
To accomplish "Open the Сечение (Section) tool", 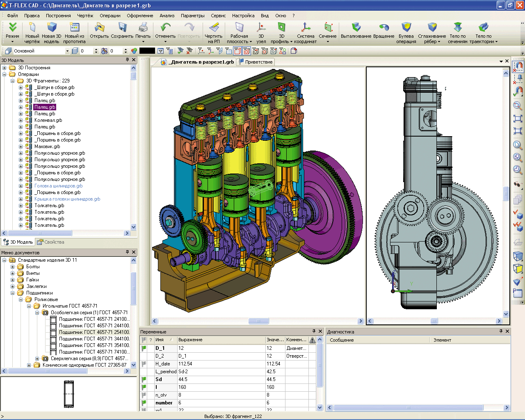I will (328, 27).
